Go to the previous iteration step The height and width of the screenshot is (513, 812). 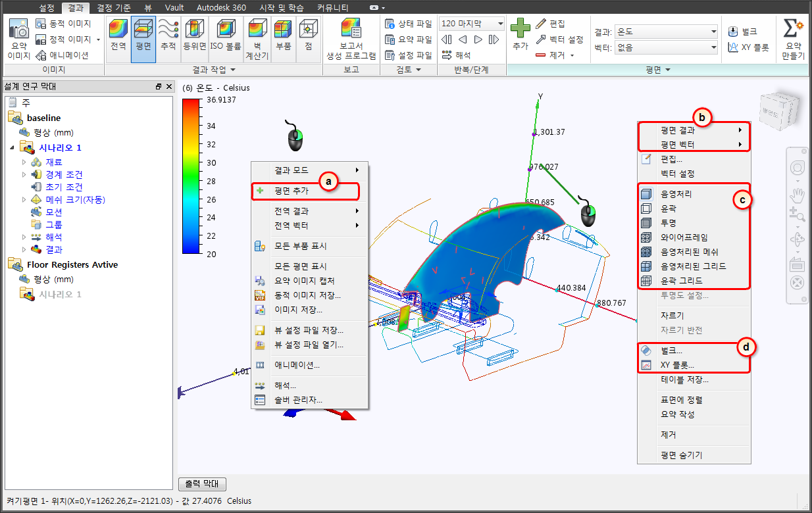pos(463,39)
